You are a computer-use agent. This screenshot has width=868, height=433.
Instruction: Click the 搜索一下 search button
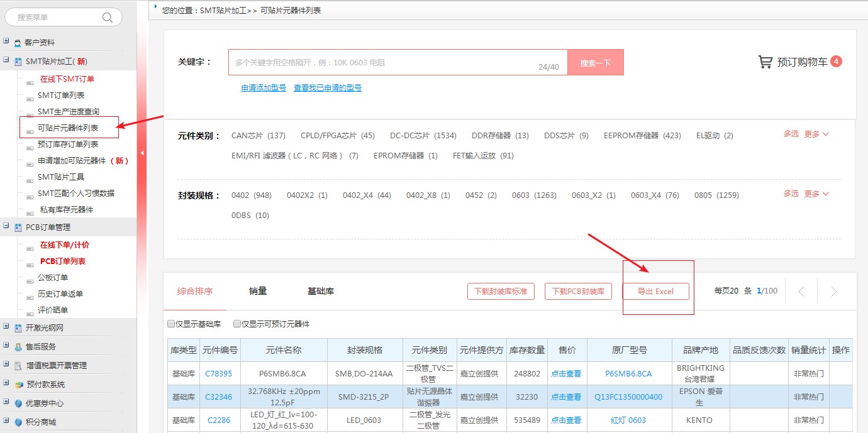596,63
